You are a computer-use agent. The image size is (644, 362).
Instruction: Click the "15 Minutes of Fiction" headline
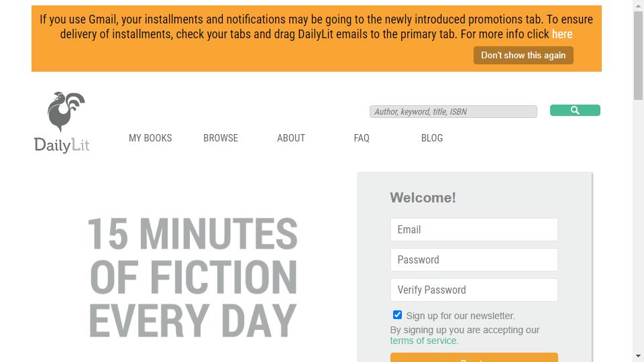click(193, 277)
